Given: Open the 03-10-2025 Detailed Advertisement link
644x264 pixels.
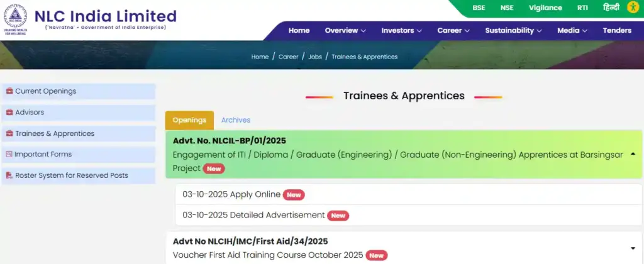Looking at the screenshot, I should click(253, 215).
